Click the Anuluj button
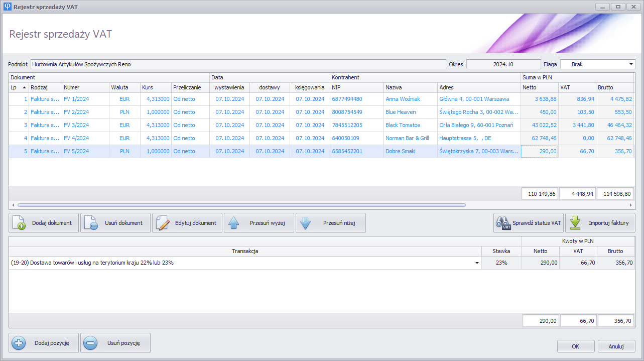Viewport: 644px width, 361px height. coord(616,346)
